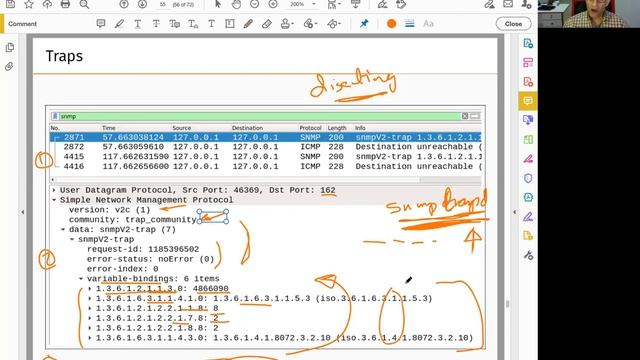Open page thumbnails panel
640x360 pixels.
(10, 47)
